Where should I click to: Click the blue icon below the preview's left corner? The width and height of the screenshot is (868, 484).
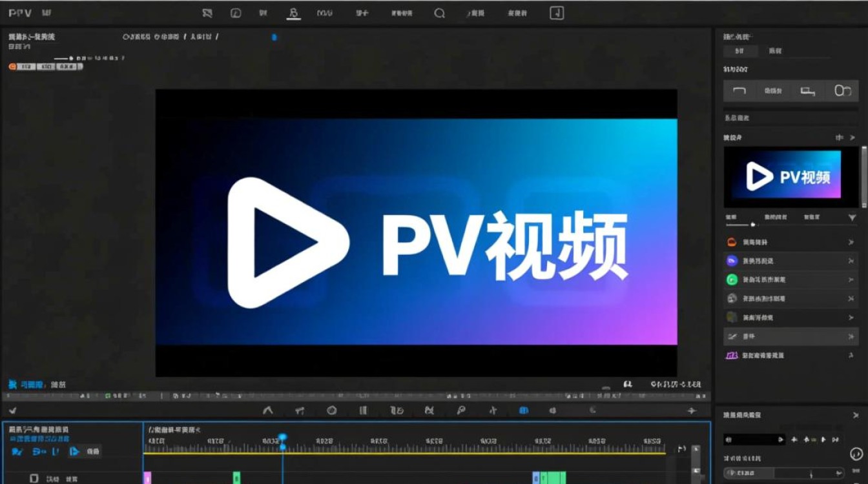[x=12, y=385]
